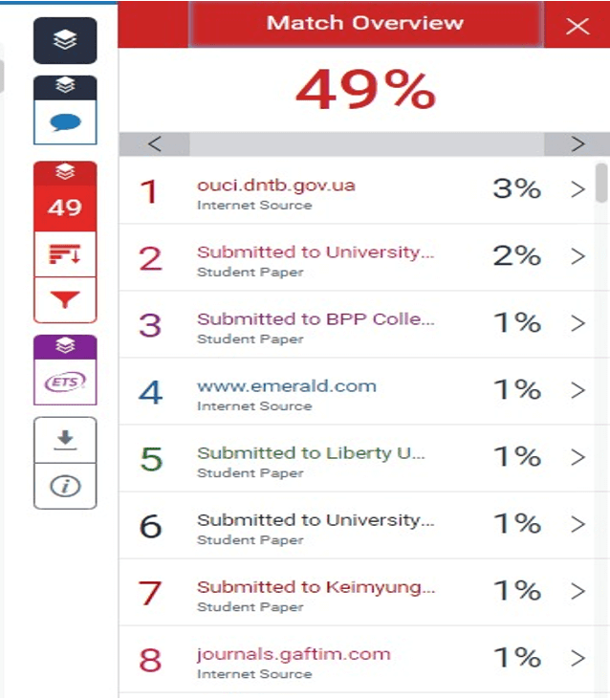This screenshot has height=700, width=610.
Task: Open the www.emerald.com source link
Action: [x=287, y=386]
